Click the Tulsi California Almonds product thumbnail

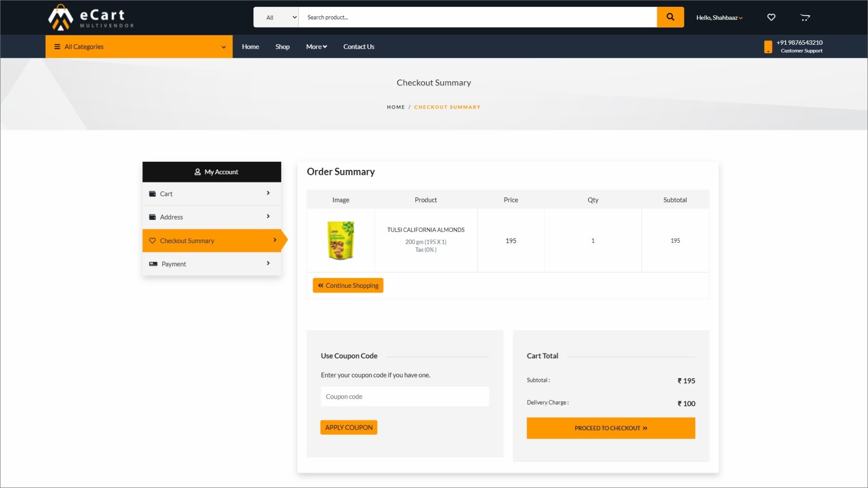tap(340, 240)
